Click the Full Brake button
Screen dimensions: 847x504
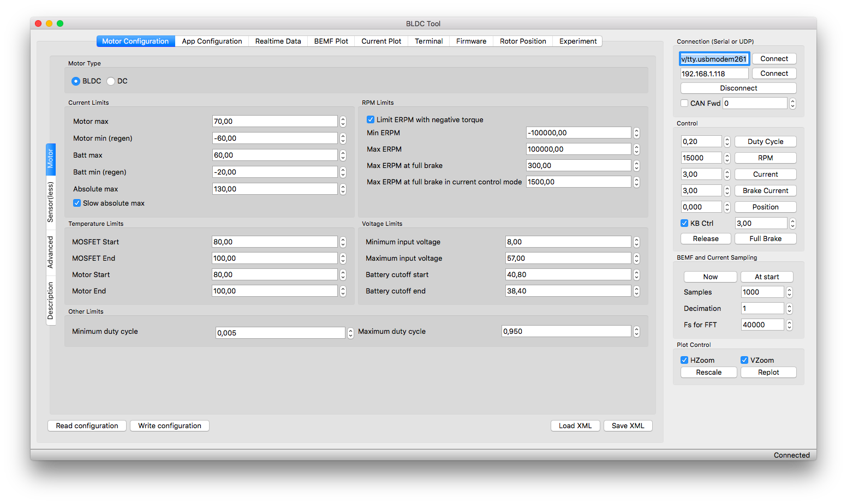(x=765, y=239)
